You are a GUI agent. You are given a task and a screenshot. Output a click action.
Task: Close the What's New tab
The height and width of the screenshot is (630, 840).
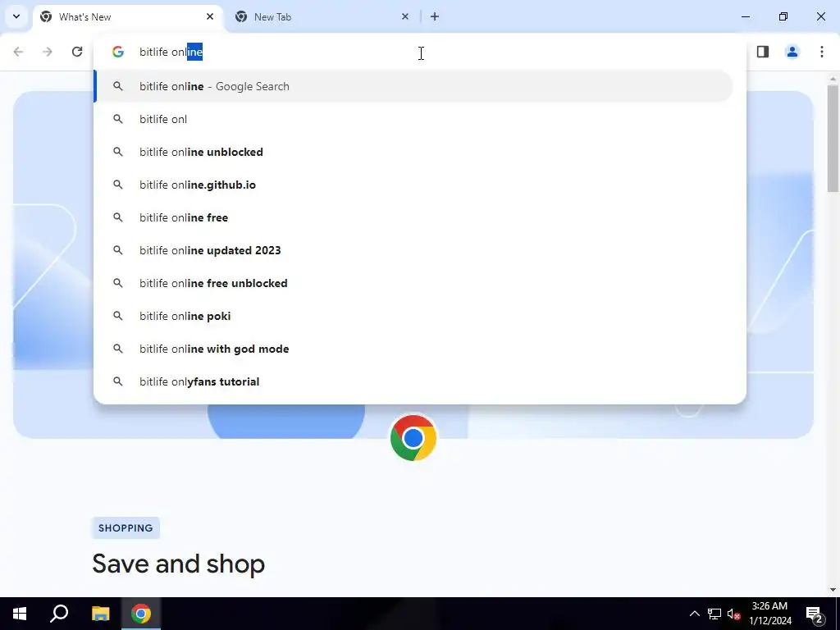coord(210,16)
